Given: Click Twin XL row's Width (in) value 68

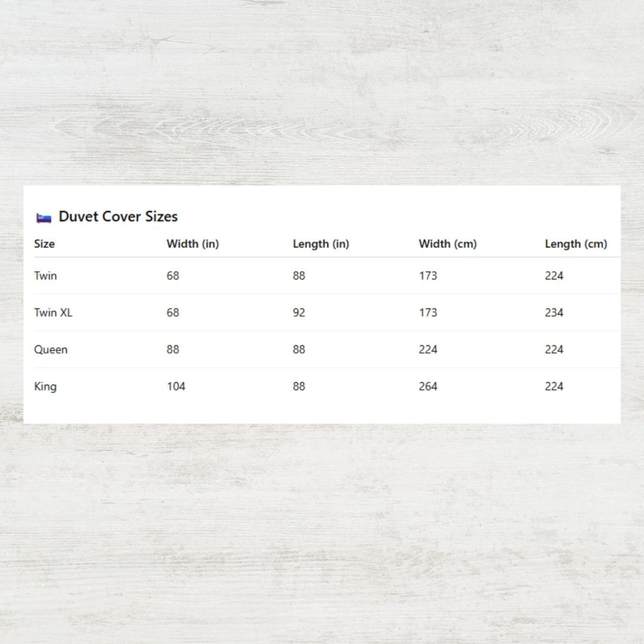Looking at the screenshot, I should (x=173, y=312).
